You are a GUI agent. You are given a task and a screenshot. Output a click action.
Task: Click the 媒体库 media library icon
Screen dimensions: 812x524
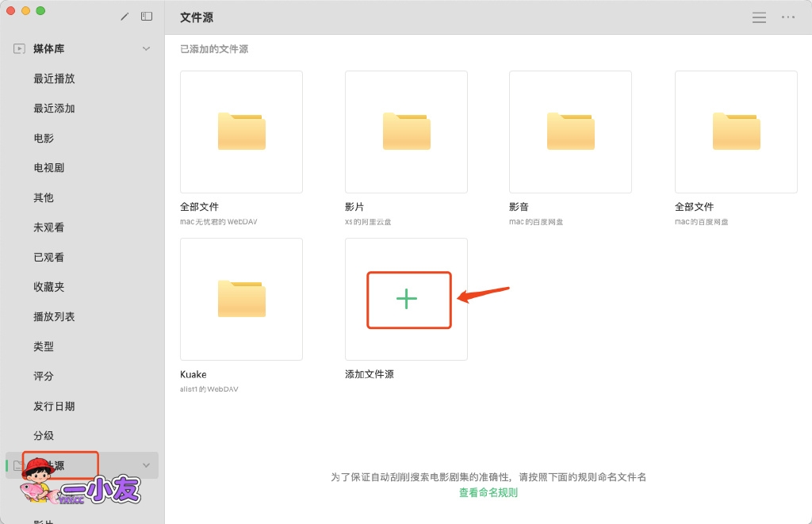click(19, 49)
